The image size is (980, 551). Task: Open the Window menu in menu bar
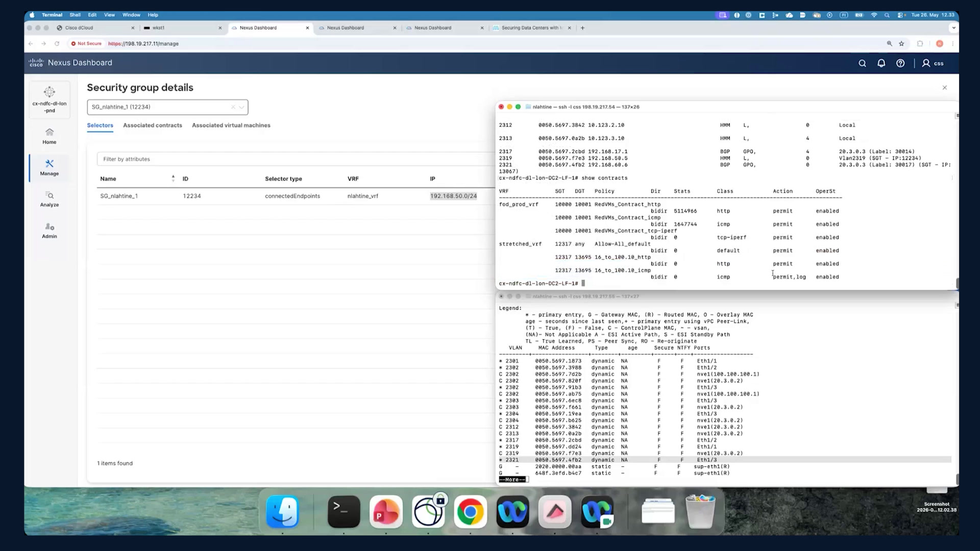pos(131,15)
